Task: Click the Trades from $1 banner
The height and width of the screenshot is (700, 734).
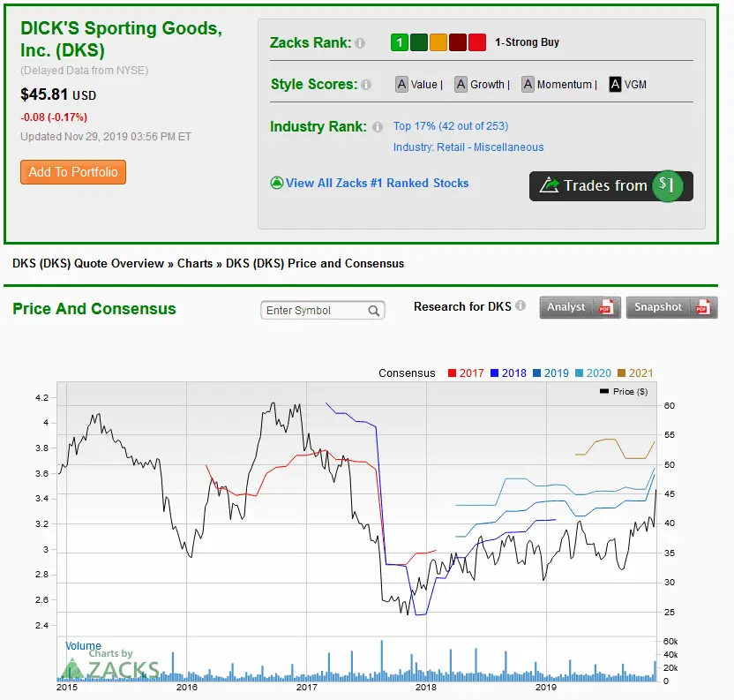Action: pyautogui.click(x=610, y=186)
